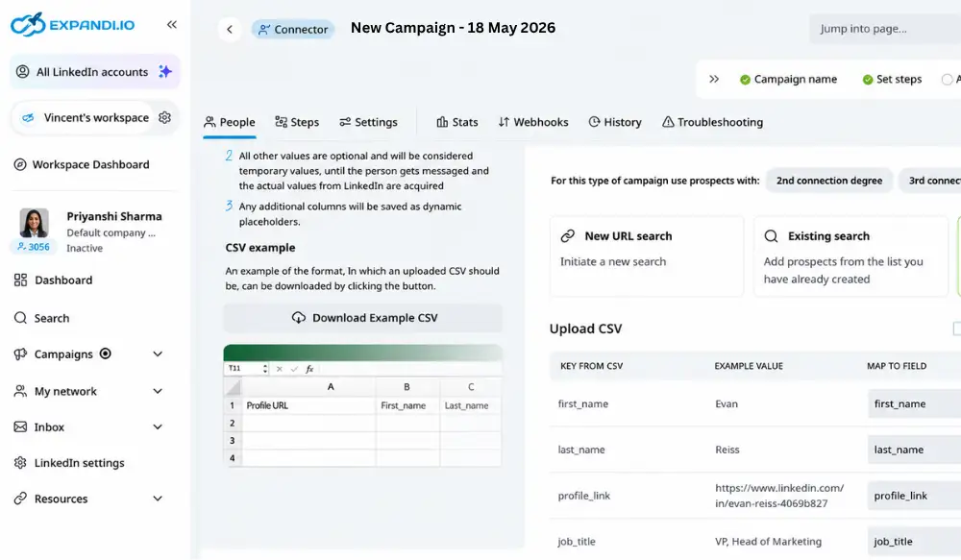Expand the Resources menu chevron
The image size is (961, 560).
click(158, 499)
